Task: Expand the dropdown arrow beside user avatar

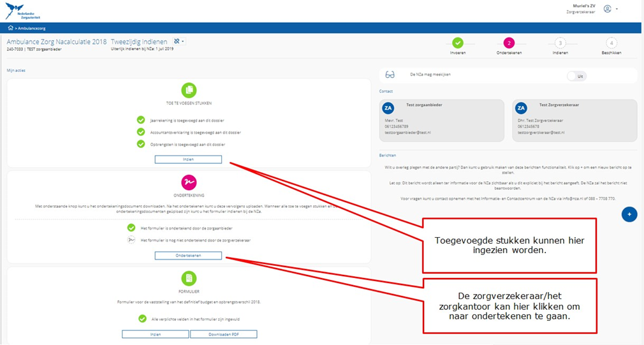Action: click(617, 9)
